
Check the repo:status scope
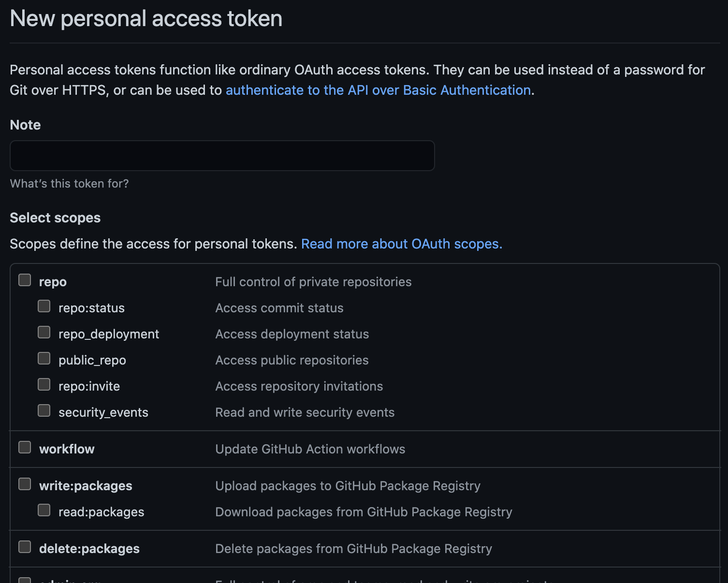click(x=44, y=306)
